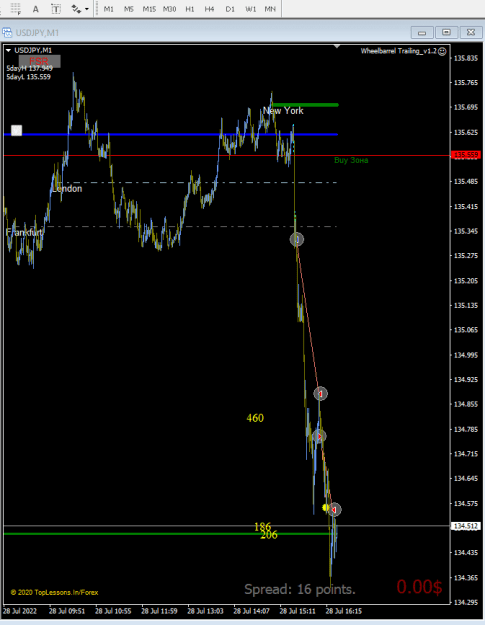Viewport: 485px width, 625px height.
Task: Click the 135.835 price scale value
Action: (x=466, y=59)
